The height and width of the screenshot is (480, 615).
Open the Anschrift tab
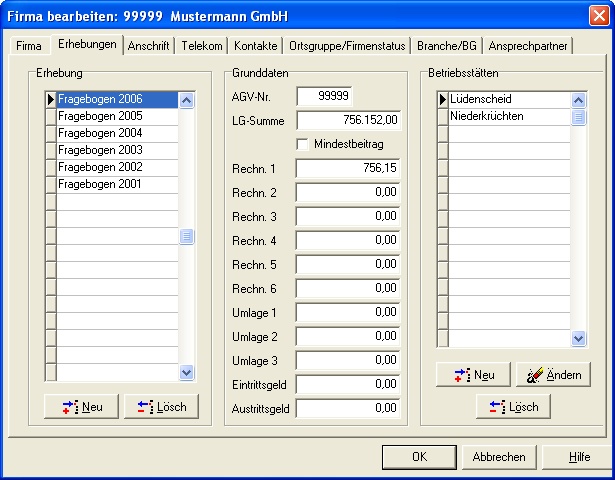148,46
